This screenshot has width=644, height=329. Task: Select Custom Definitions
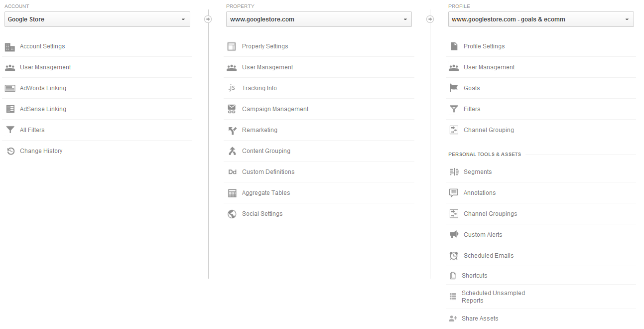click(268, 172)
